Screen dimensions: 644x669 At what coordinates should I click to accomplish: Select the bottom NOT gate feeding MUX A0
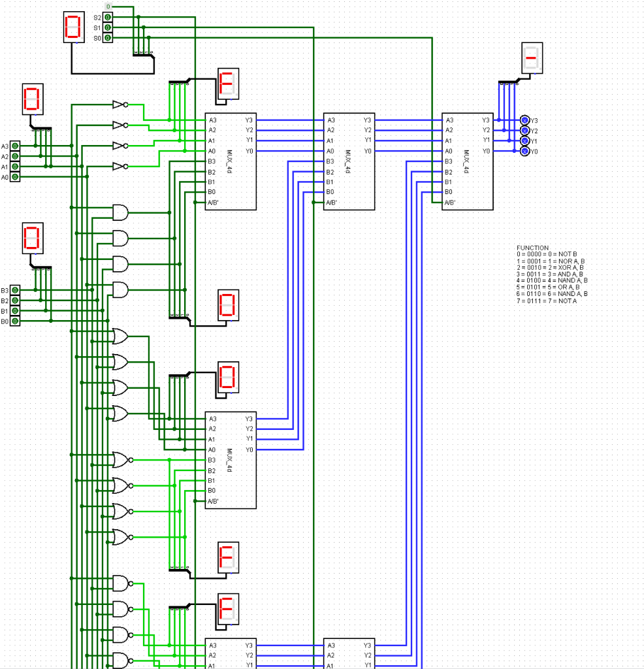click(120, 166)
